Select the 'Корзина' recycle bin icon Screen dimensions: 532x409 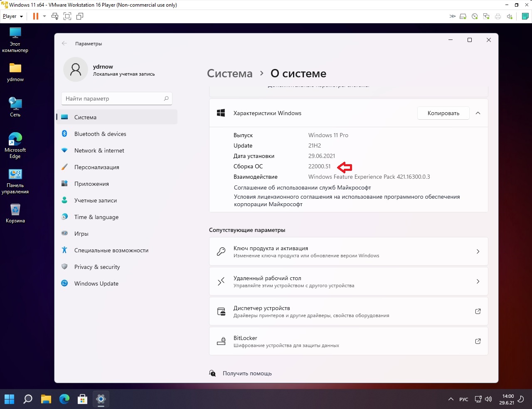[x=15, y=213]
